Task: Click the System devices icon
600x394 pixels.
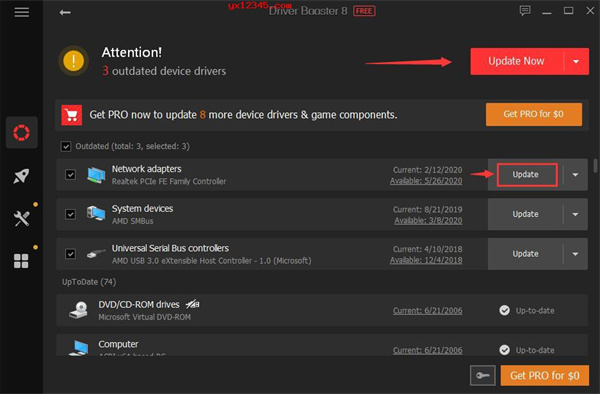Action: click(x=96, y=213)
